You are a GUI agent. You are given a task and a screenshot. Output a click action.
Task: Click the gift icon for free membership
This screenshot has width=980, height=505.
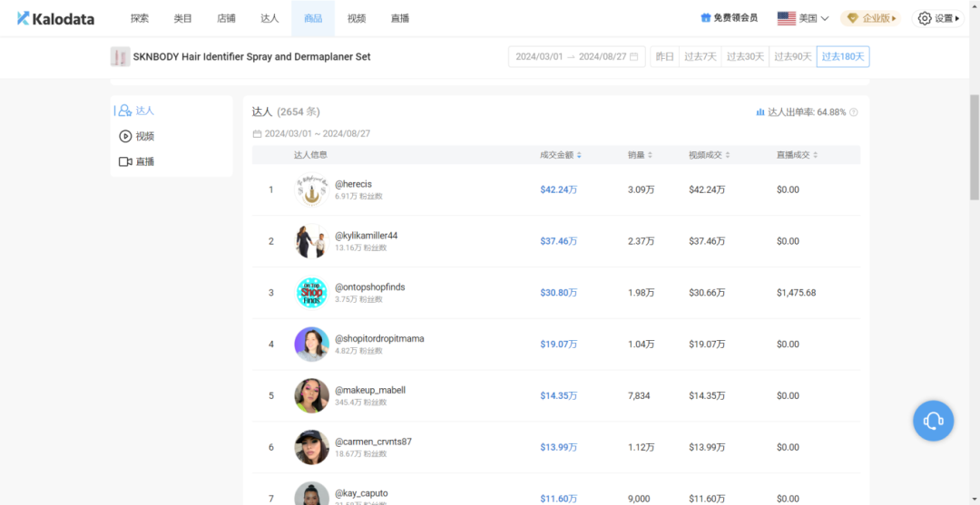tap(706, 18)
